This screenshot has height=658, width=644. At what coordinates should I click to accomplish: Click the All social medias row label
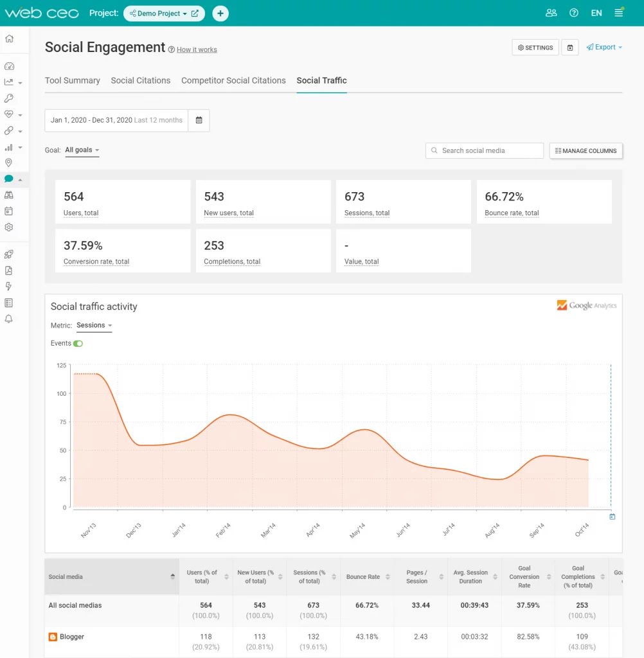[75, 605]
